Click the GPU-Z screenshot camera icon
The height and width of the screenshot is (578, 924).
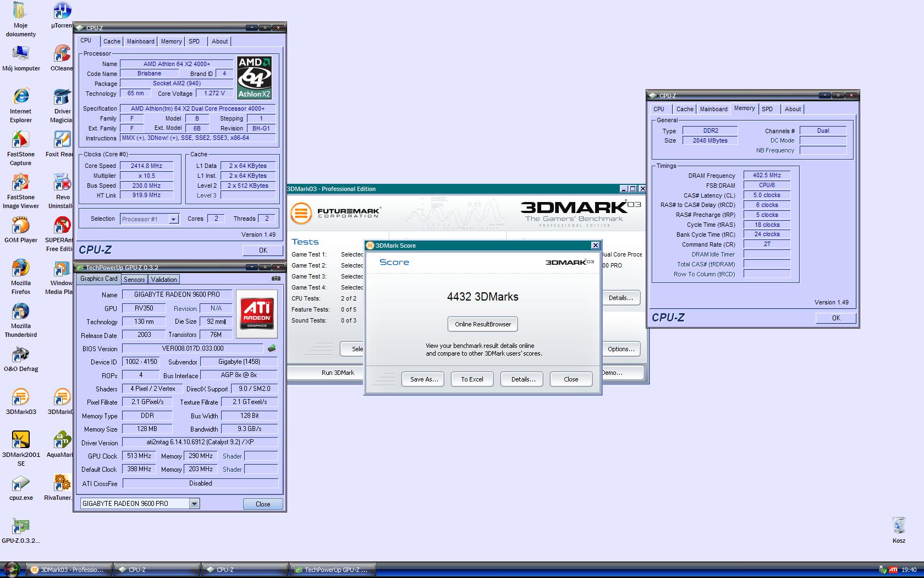[276, 279]
